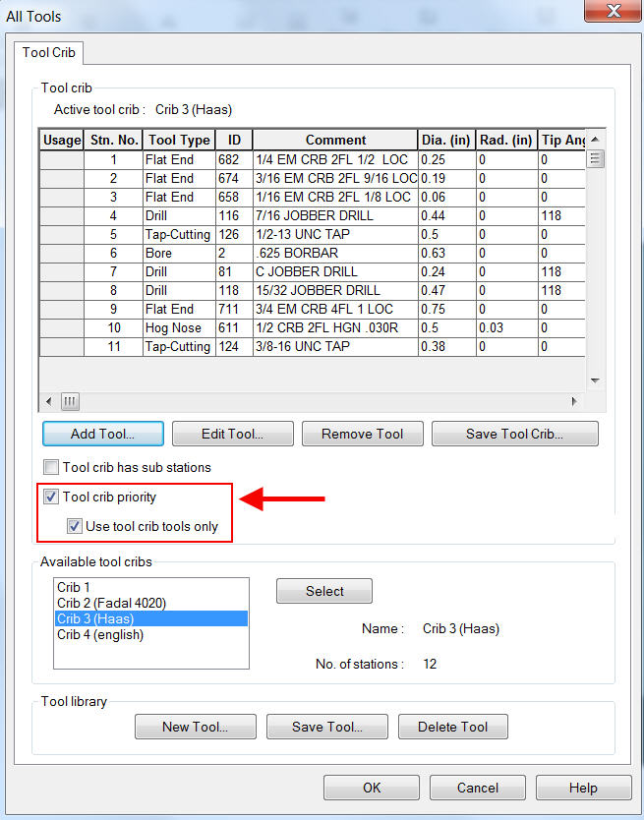Click horizontal scroll left arrow
Image resolution: width=644 pixels, height=820 pixels.
(48, 401)
